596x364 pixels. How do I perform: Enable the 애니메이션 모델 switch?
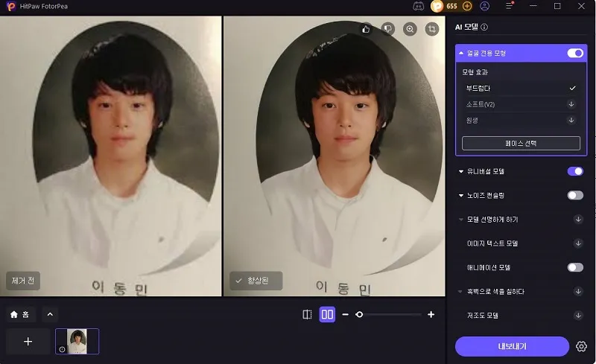[575, 267]
